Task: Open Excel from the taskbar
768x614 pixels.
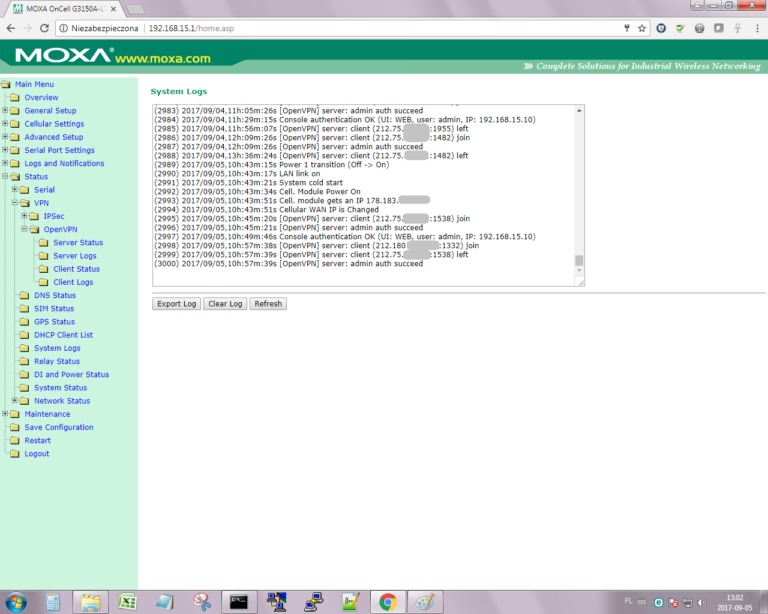Action: coord(127,602)
